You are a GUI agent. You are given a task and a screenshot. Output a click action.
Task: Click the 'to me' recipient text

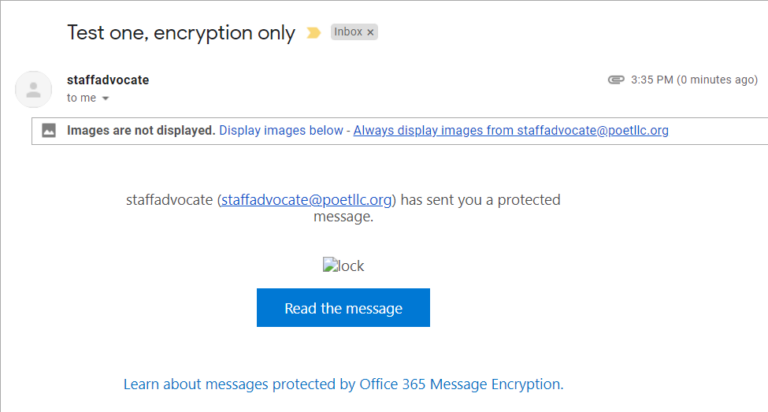click(80, 98)
